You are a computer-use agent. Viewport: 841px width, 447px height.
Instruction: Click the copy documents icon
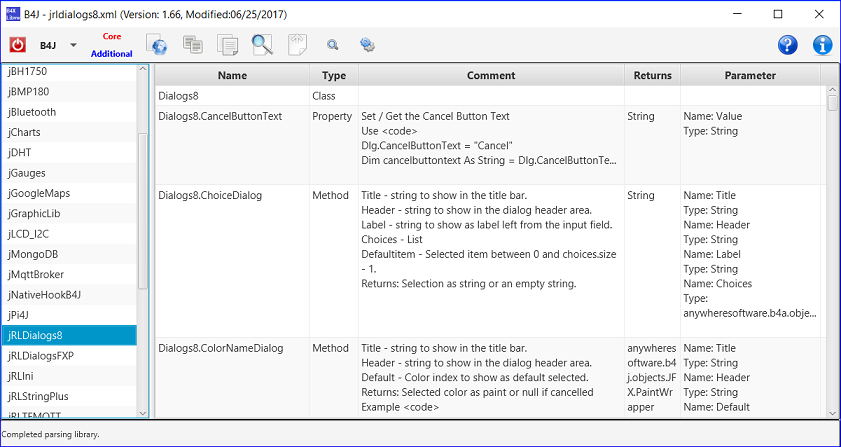coord(227,45)
